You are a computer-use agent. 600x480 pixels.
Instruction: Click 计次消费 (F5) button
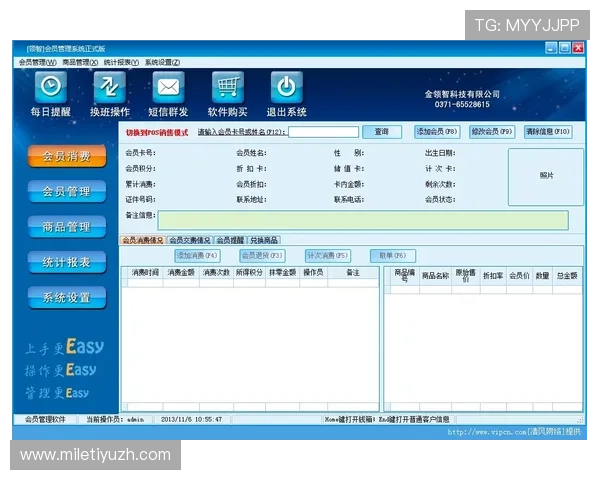pyautogui.click(x=328, y=256)
